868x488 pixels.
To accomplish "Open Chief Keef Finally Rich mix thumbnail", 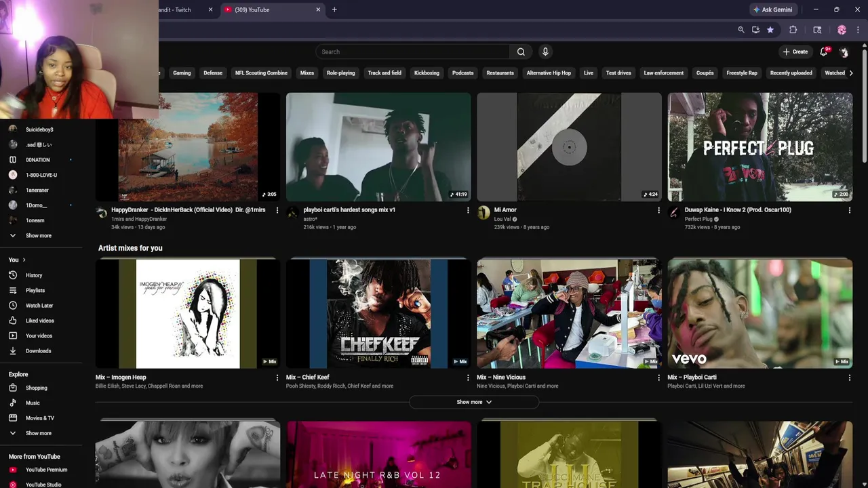I will point(378,314).
